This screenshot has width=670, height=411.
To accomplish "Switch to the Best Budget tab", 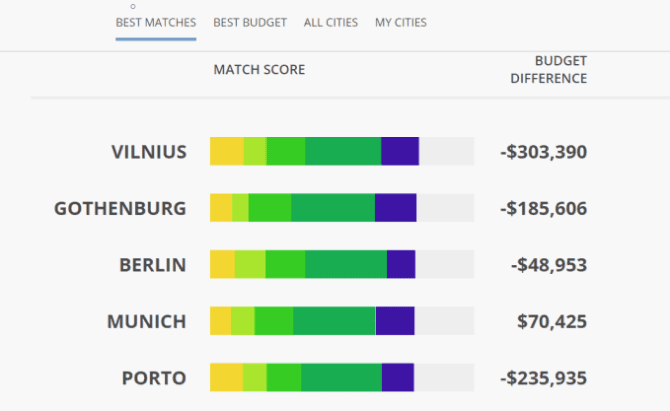I will (250, 23).
